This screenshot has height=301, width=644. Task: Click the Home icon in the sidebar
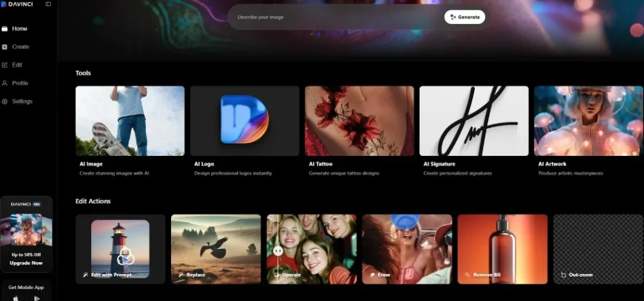[5, 29]
